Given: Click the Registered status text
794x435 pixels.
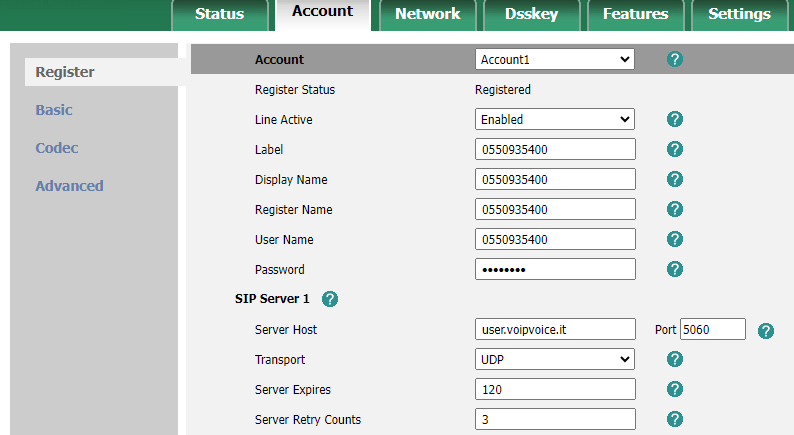Looking at the screenshot, I should coord(503,90).
